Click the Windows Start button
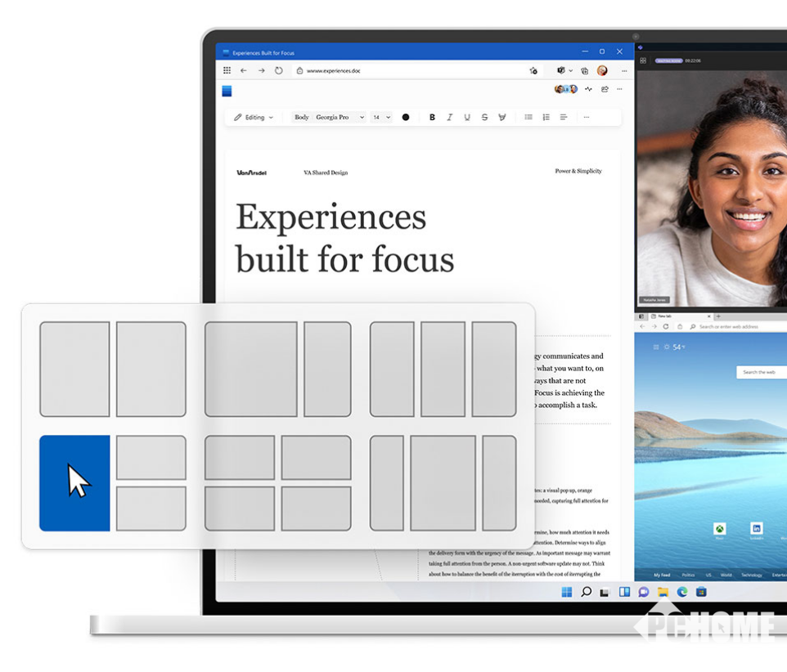The image size is (787, 672). click(x=567, y=592)
